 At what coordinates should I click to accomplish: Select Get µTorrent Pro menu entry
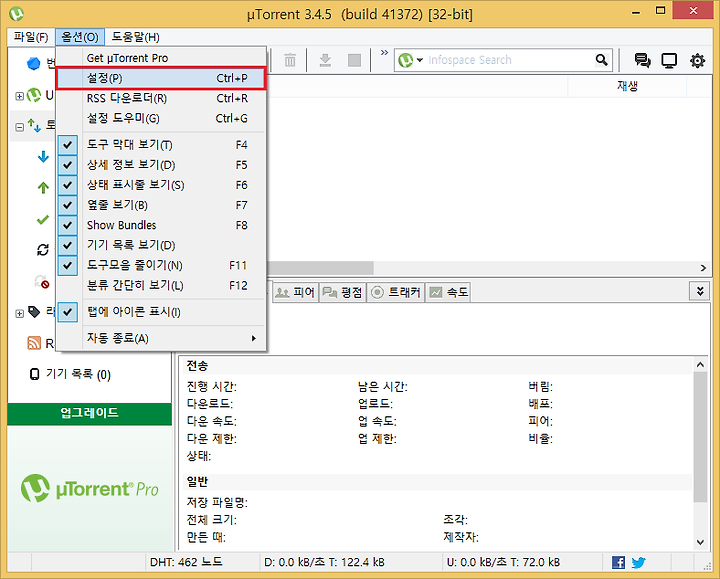(161, 58)
